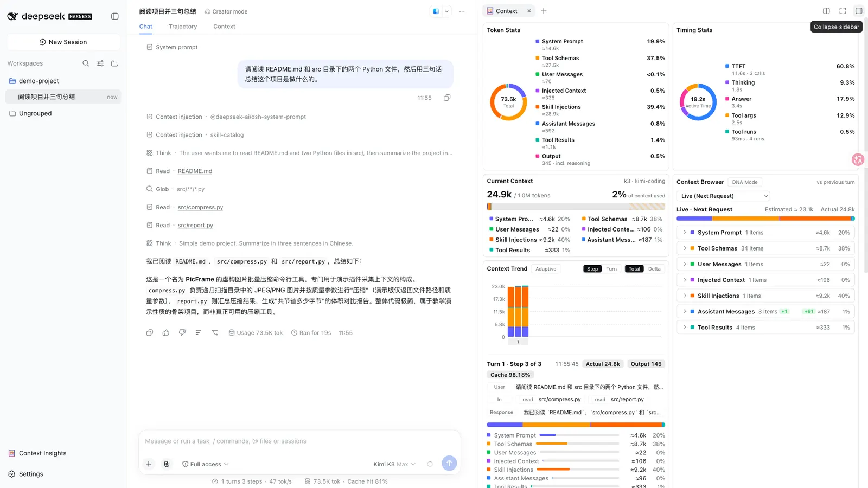Screen dimensions: 868x488
Task: Search workspaces with the magnifier icon
Action: click(x=86, y=63)
